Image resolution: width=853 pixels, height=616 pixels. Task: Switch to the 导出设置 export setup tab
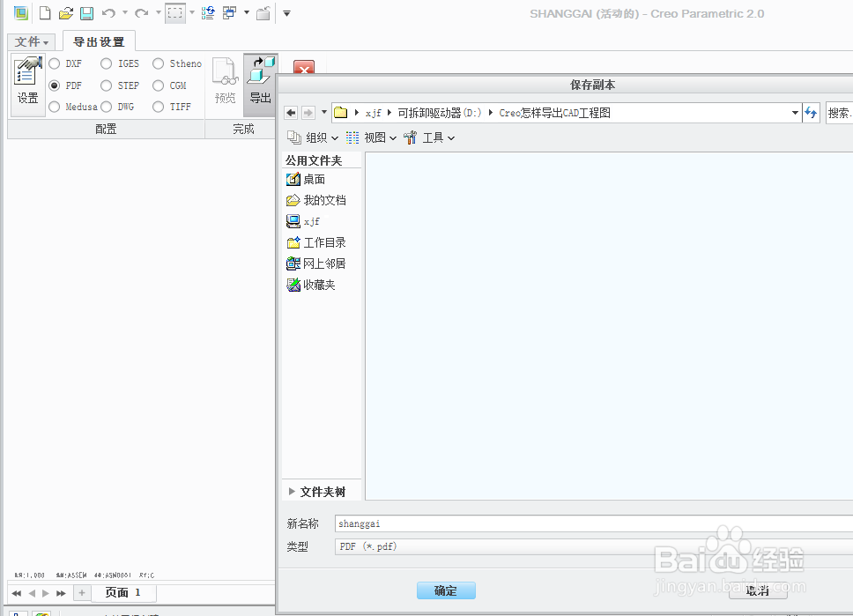(99, 42)
